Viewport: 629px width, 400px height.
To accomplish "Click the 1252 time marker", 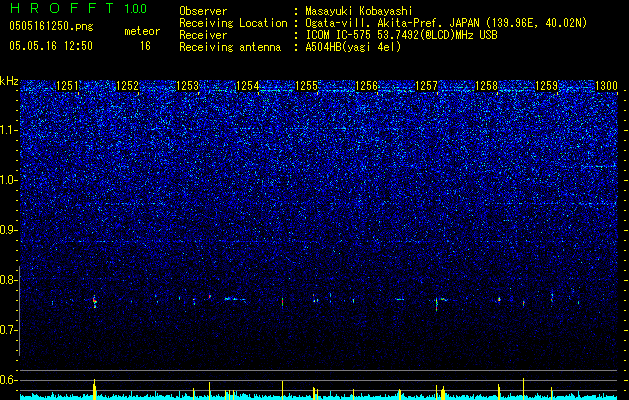I will [x=127, y=85].
